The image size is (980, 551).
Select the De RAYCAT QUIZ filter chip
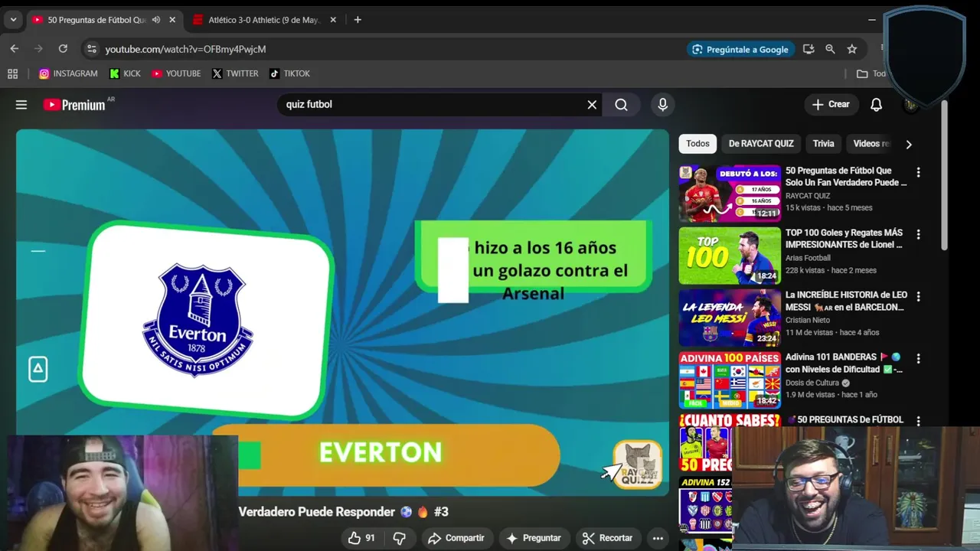point(761,144)
